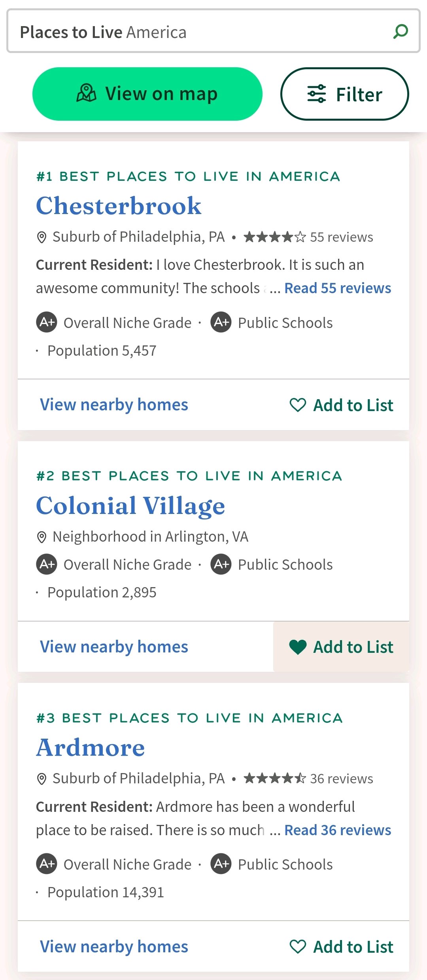The height and width of the screenshot is (980, 427).
Task: Expand reviews with Read 55 reviews
Action: (338, 288)
